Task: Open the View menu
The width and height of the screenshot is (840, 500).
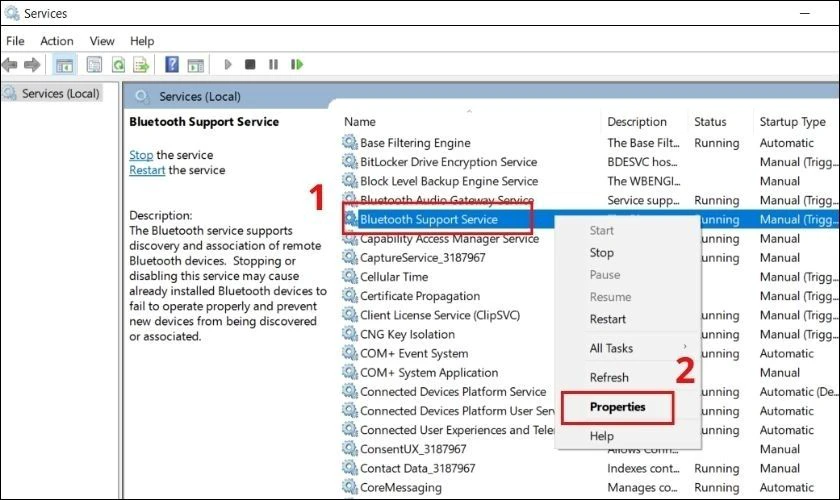Action: tap(102, 41)
